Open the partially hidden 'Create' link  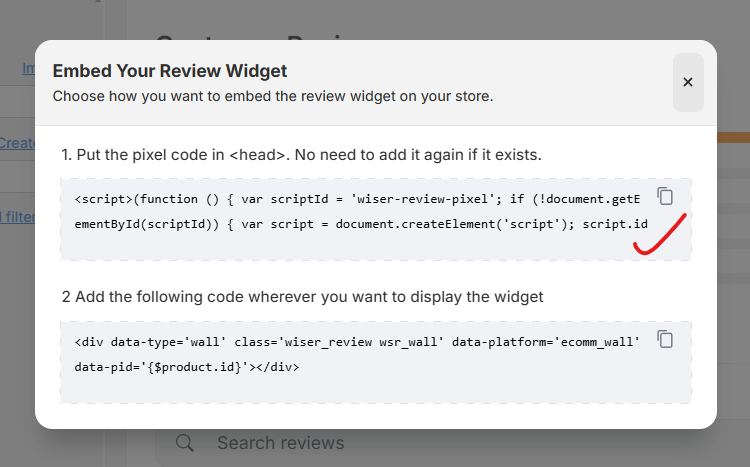tap(17, 143)
